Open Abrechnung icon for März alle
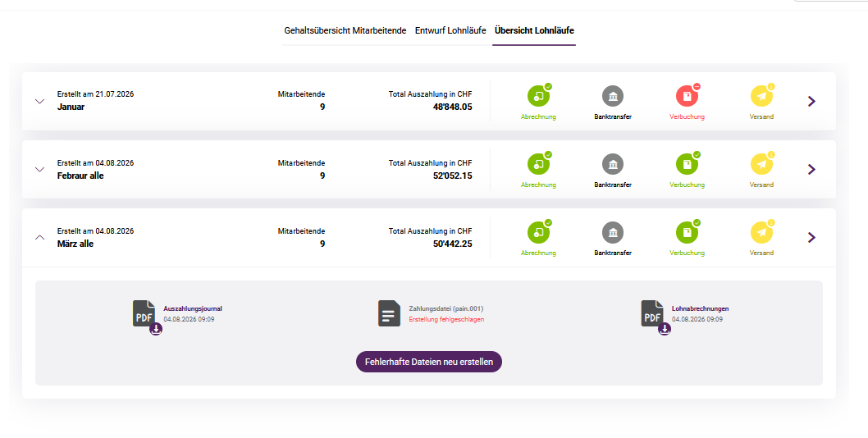The width and height of the screenshot is (868, 438). coord(538,233)
